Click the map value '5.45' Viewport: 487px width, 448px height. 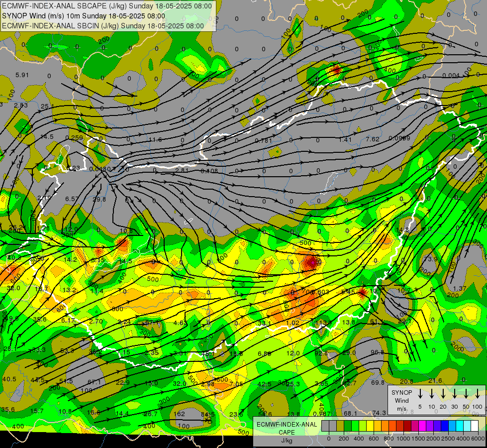[348, 292]
